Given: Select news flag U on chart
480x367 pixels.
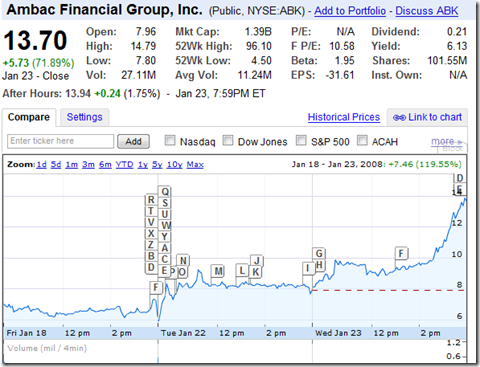Looking at the screenshot, I should tap(165, 214).
